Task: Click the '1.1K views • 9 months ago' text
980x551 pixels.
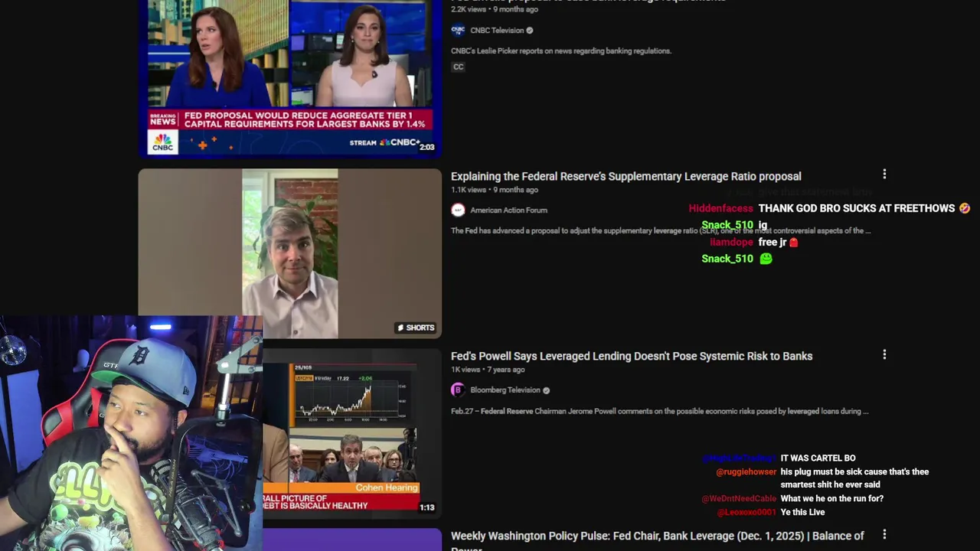Action: pyautogui.click(x=495, y=190)
